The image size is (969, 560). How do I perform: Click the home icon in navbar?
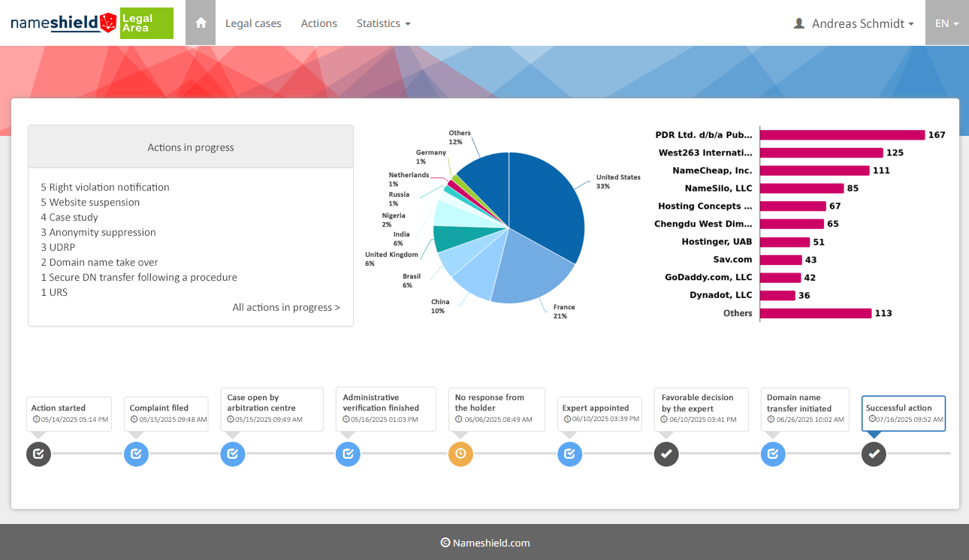point(201,23)
